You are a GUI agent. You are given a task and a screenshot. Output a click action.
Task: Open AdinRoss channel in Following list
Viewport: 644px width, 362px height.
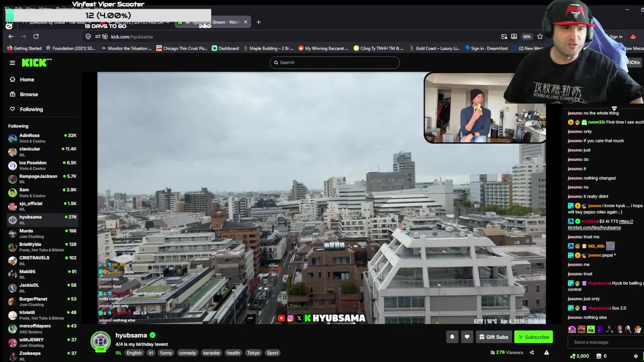point(42,138)
